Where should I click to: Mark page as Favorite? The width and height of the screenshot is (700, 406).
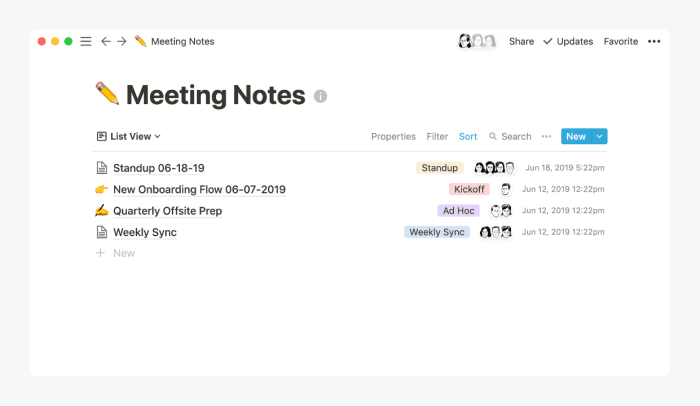(621, 42)
